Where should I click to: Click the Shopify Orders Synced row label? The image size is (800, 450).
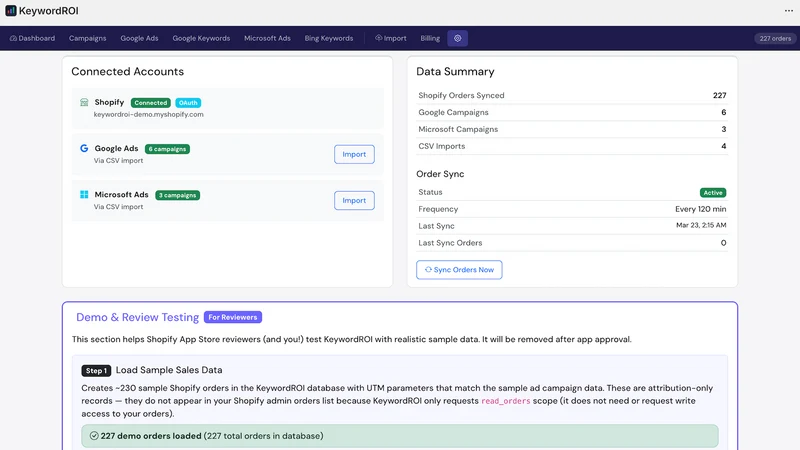click(x=461, y=95)
